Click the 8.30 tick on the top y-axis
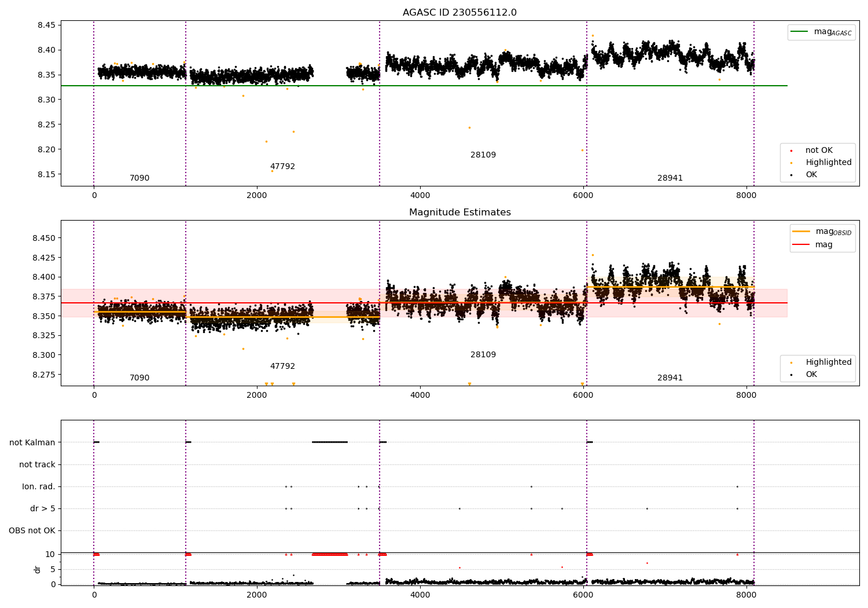 [x=46, y=100]
